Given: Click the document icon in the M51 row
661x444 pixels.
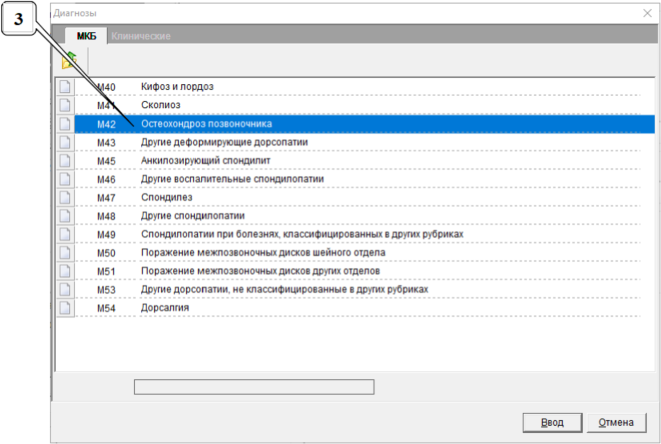Looking at the screenshot, I should pyautogui.click(x=65, y=271).
